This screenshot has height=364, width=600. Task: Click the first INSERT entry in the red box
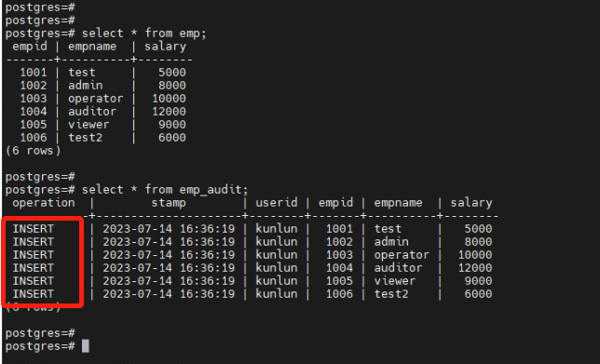(34, 229)
